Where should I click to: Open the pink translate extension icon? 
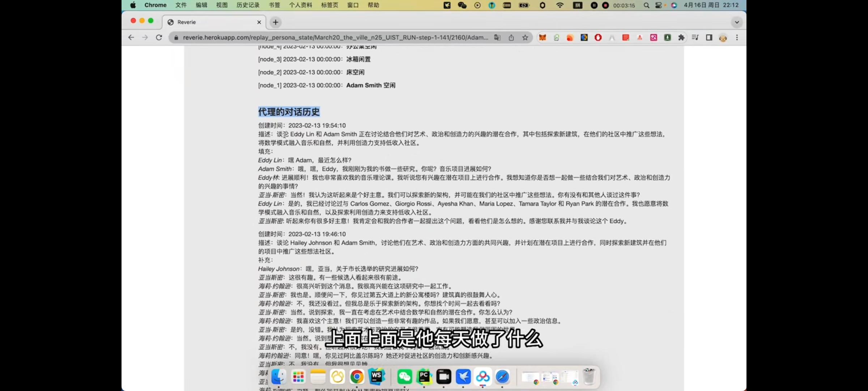click(654, 37)
